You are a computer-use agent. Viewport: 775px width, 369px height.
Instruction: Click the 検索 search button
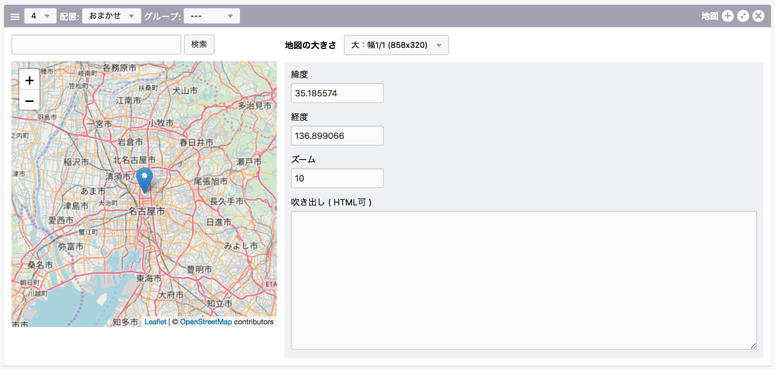[199, 44]
